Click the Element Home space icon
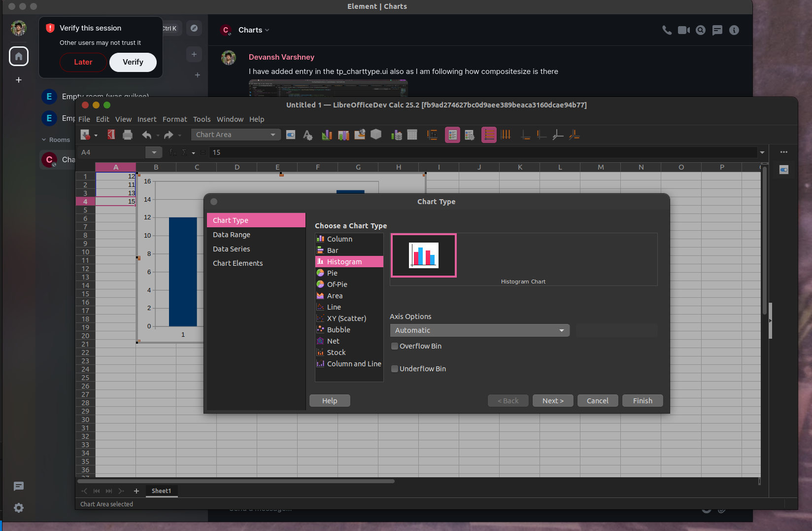 point(19,56)
